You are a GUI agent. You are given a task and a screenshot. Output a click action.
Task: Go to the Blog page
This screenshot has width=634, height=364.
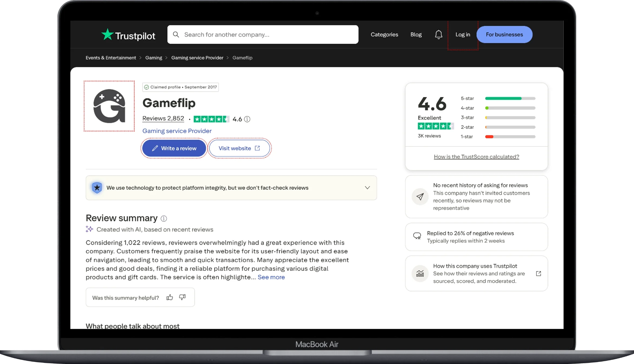click(x=416, y=34)
